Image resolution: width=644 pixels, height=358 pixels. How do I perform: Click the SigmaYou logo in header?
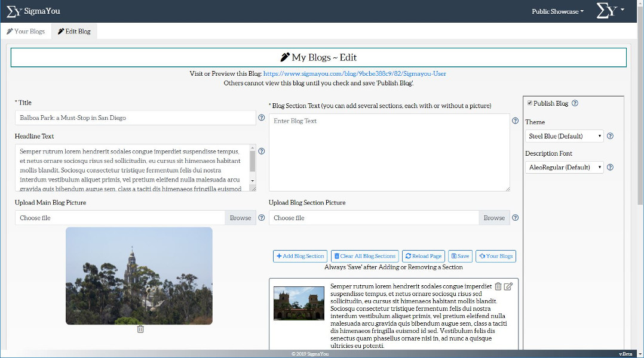[x=33, y=11]
